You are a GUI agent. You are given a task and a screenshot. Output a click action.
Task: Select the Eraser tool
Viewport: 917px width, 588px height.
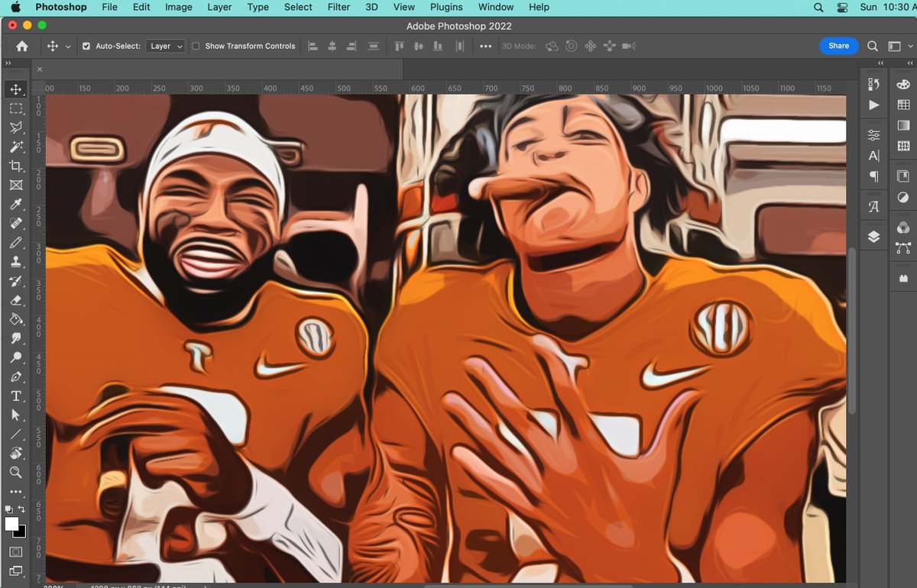pos(16,300)
